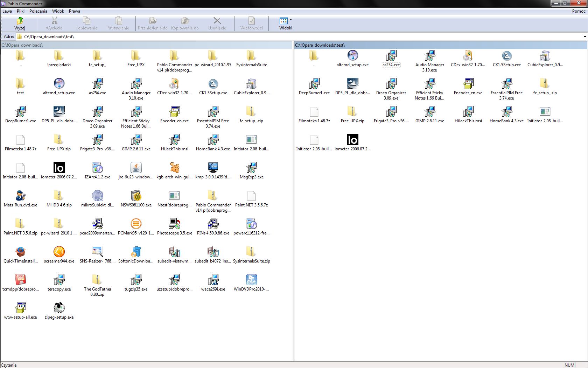Image resolution: width=588 pixels, height=368 pixels.
Task: Select QuickTimeInstall icon
Action: pos(20,252)
